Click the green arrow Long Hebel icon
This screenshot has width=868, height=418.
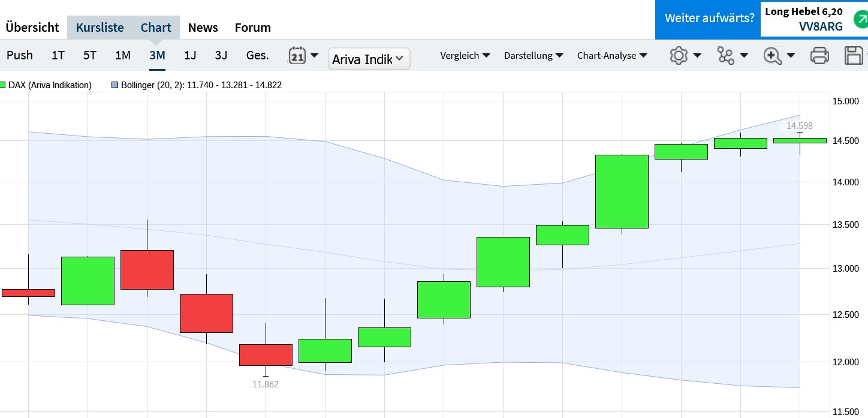(860, 19)
